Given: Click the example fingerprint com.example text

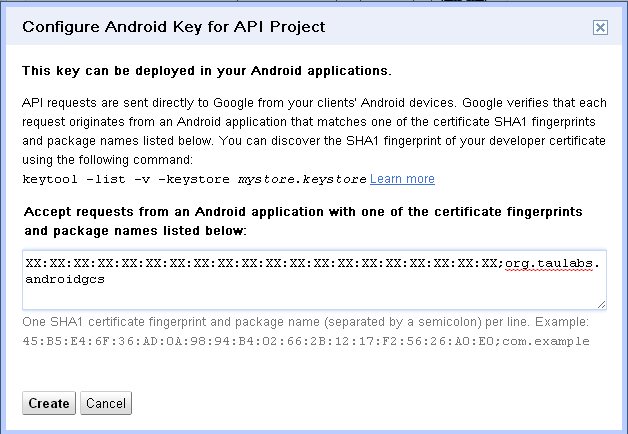Looking at the screenshot, I should [x=306, y=341].
